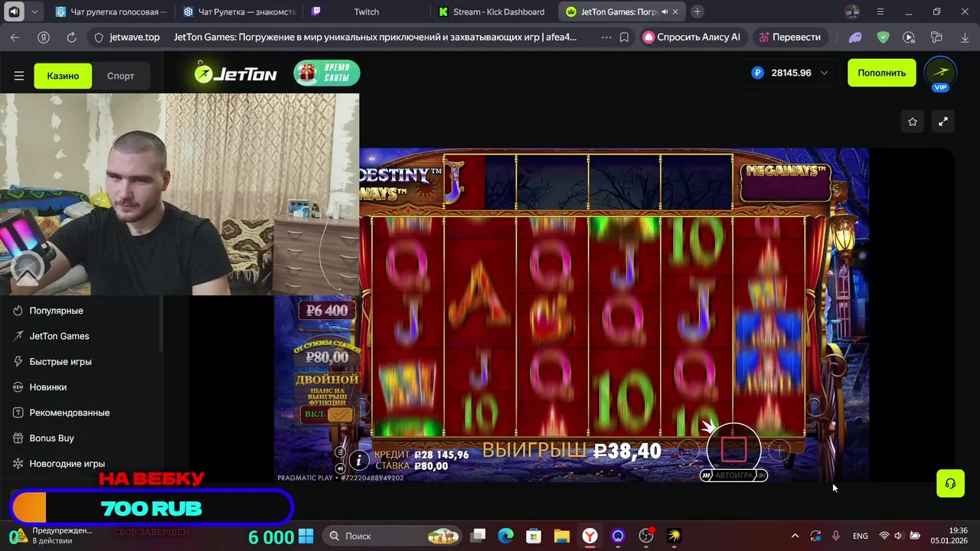Open slot game info icon
The image size is (980, 551).
coord(358,460)
